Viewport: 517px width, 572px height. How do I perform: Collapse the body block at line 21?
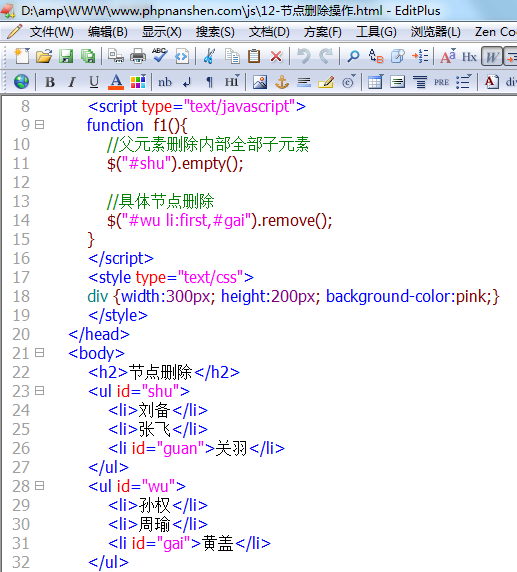39,353
